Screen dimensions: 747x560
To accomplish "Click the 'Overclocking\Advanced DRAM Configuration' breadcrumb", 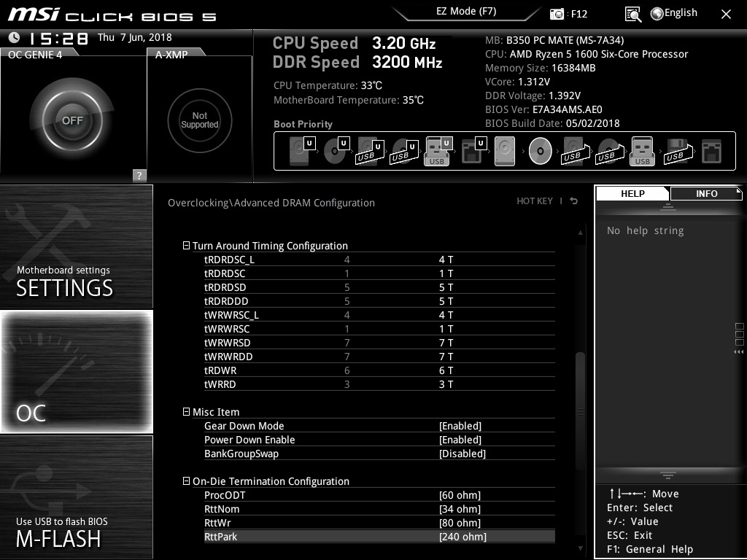I will pos(271,203).
